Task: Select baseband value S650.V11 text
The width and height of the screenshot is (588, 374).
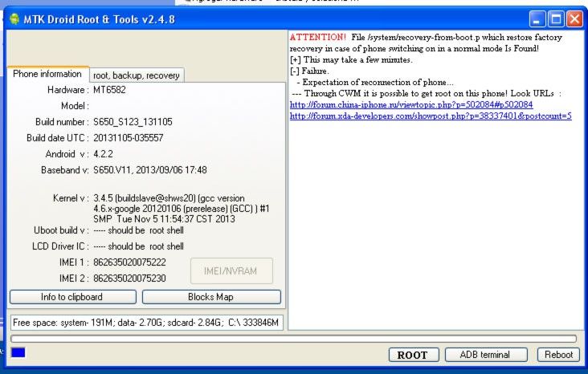Action: coord(150,170)
